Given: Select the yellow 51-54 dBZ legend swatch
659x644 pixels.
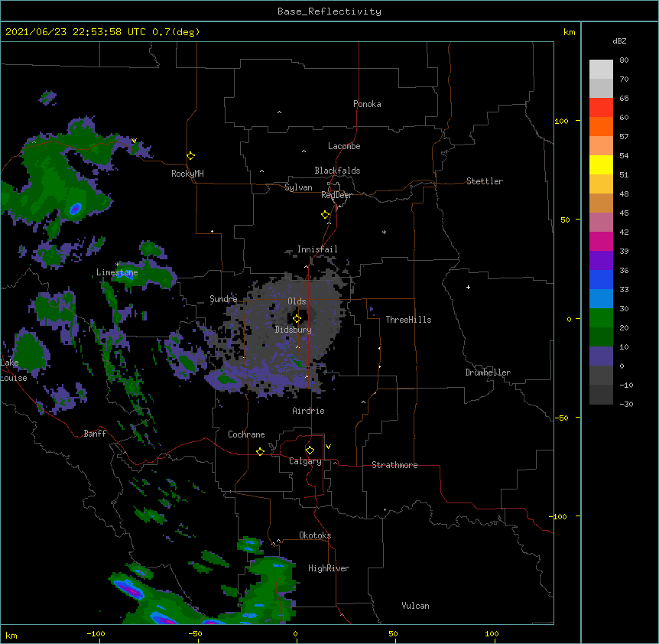Looking at the screenshot, I should (601, 164).
